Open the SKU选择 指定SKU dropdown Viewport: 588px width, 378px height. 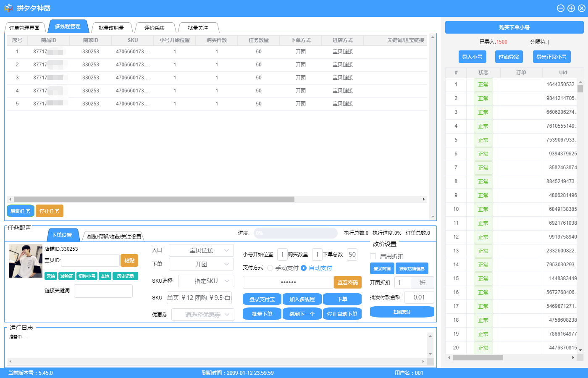click(206, 281)
